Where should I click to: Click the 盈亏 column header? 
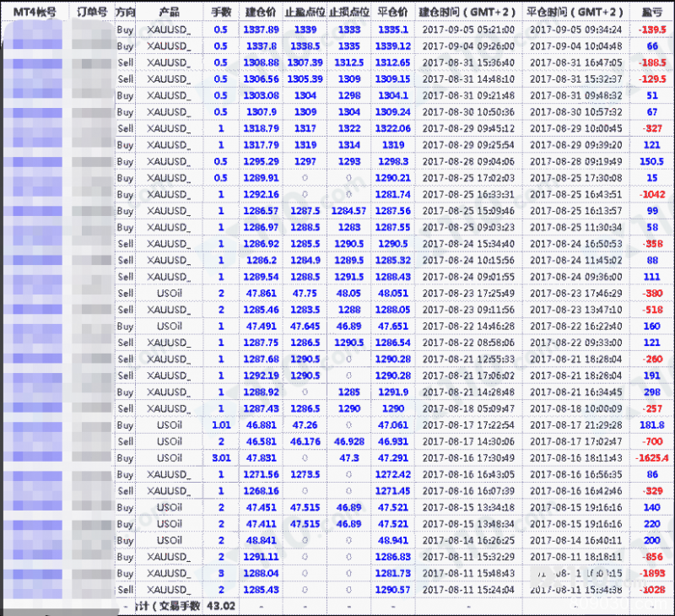[x=652, y=12]
